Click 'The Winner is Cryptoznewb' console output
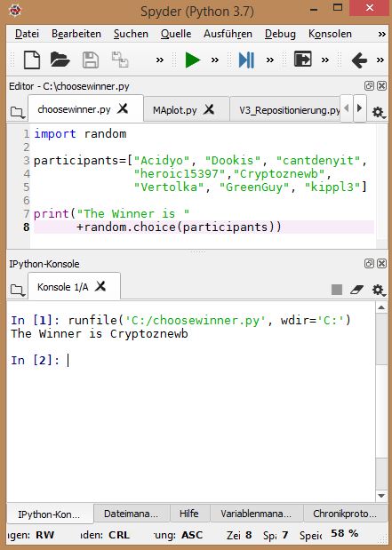392x550 pixels. 100,333
